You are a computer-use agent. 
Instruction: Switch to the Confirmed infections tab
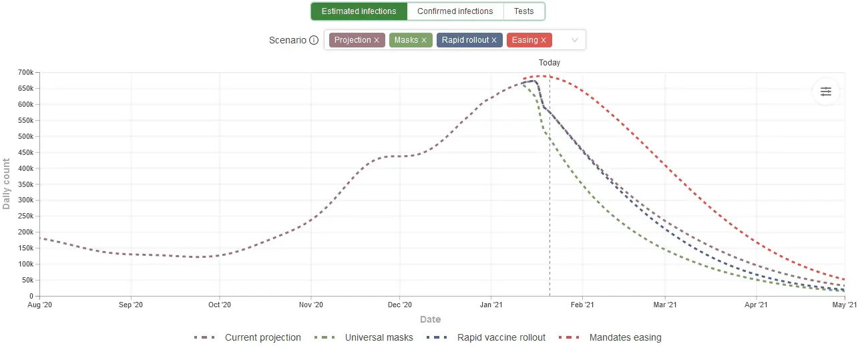click(455, 11)
